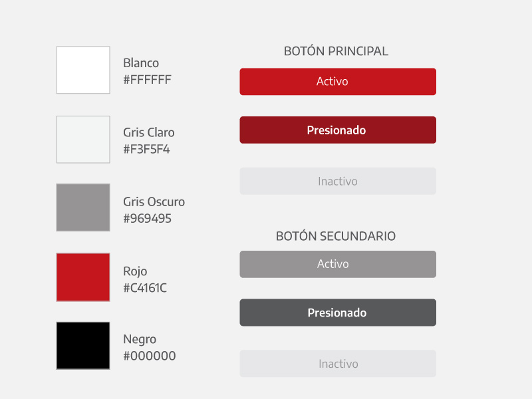Select the Negro black color swatch
The width and height of the screenshot is (532, 399).
tap(83, 346)
